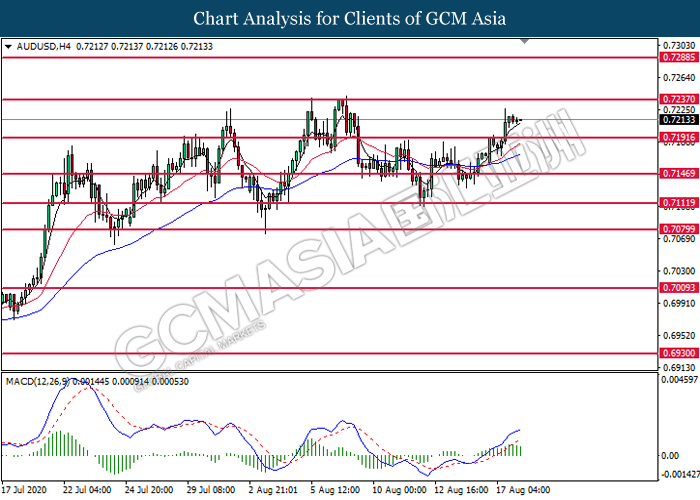Select the 0.71916 red price label
Image resolution: width=700 pixels, height=500 pixels.
click(x=679, y=138)
